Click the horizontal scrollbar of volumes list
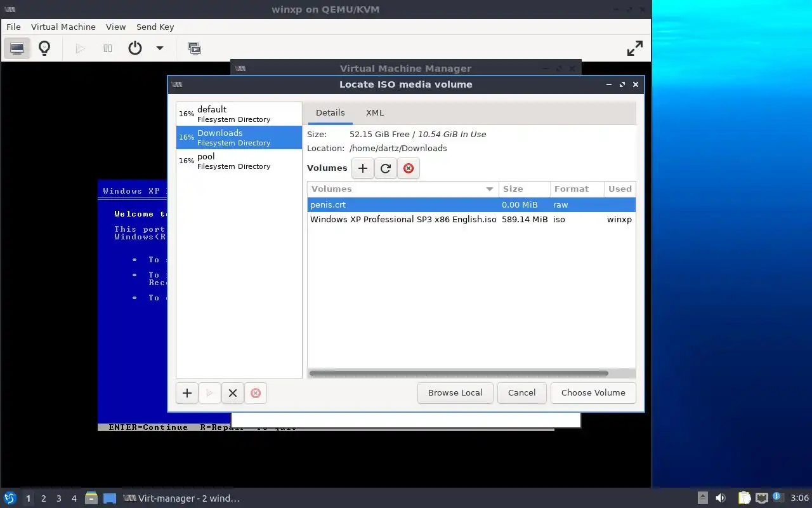The height and width of the screenshot is (508, 812). click(459, 373)
